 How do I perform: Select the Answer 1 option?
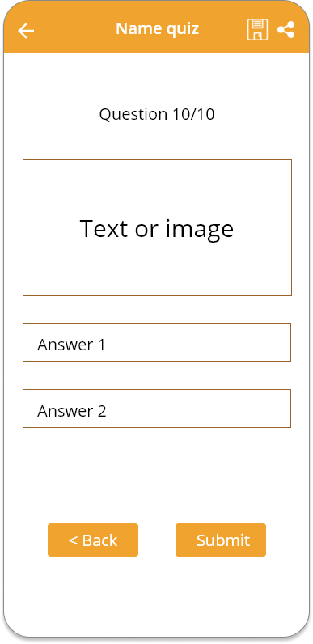[x=157, y=342]
